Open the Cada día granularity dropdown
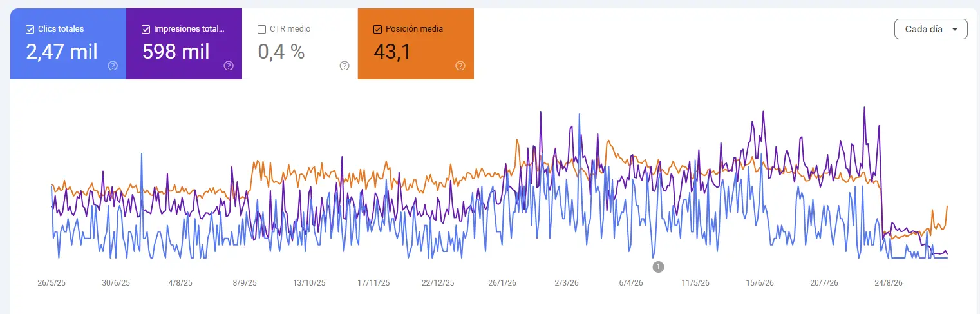Screen dimensions: 980x314 930,29
